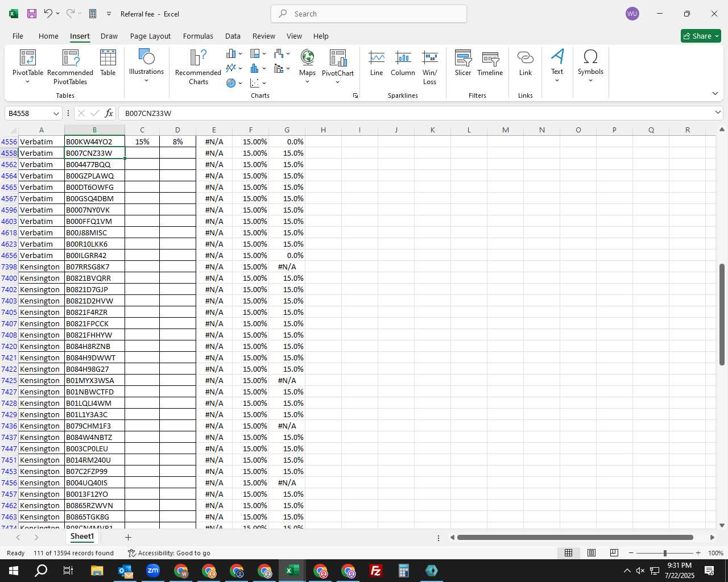Open FileZilla from the taskbar

pyautogui.click(x=375, y=571)
